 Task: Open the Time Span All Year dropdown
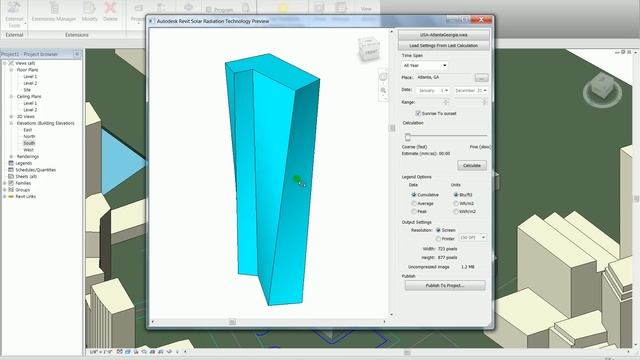(x=424, y=65)
